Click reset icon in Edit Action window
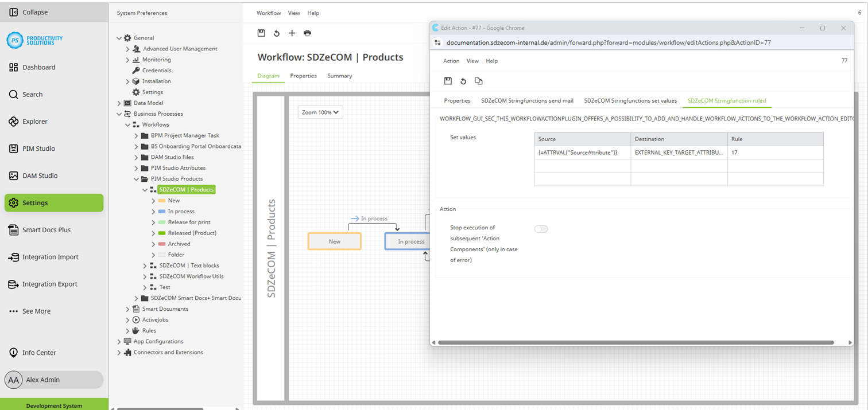The width and height of the screenshot is (868, 410). tap(463, 81)
